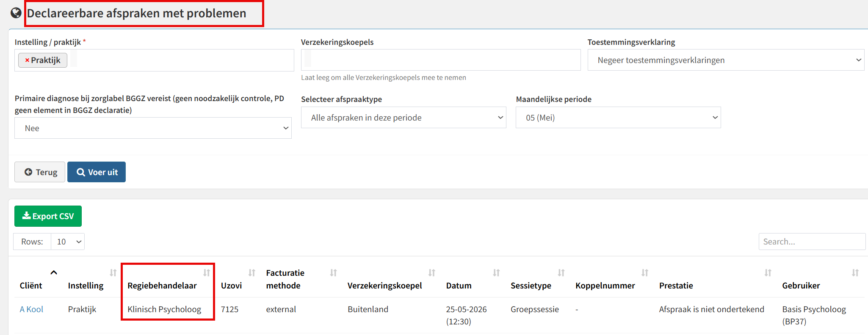Screen dimensions: 868x335
Task: Click the Regiebehandelaar column header text
Action: pos(162,286)
